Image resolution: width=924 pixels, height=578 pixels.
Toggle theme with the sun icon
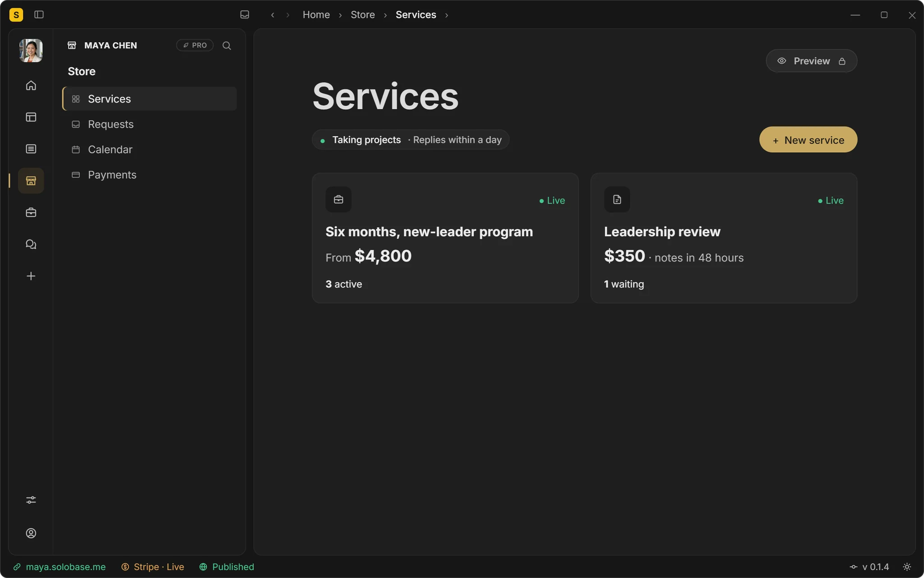pyautogui.click(x=907, y=567)
